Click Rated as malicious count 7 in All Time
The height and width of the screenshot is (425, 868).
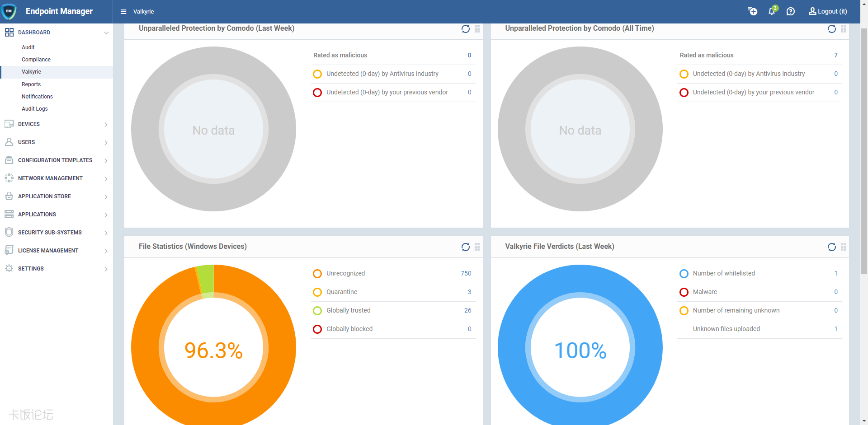(x=835, y=55)
